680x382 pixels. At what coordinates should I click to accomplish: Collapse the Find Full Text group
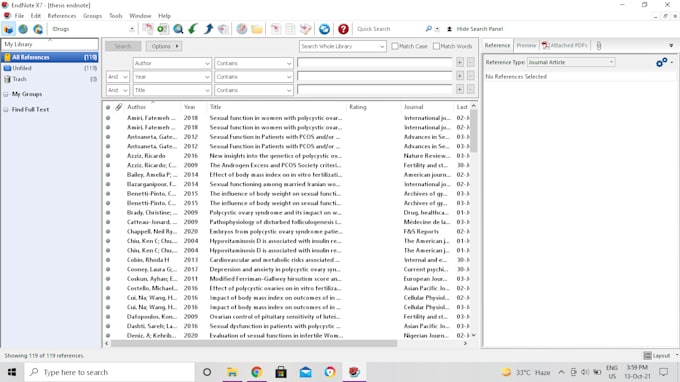6,110
